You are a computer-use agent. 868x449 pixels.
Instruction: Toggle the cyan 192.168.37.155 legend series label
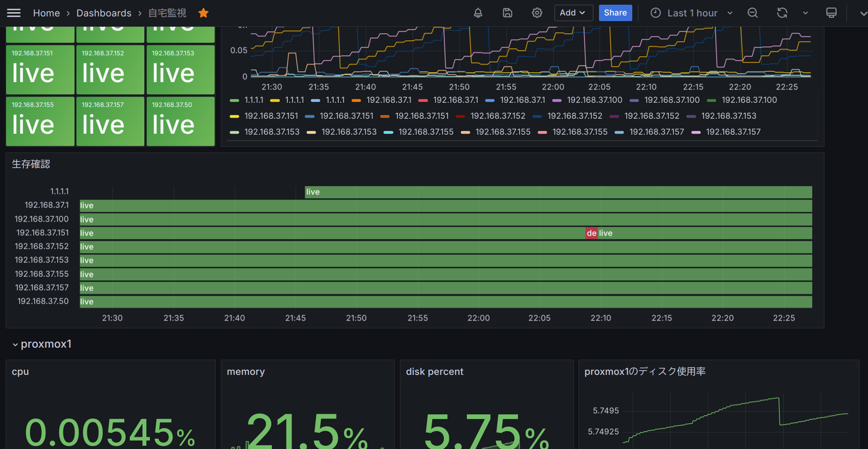coord(426,132)
